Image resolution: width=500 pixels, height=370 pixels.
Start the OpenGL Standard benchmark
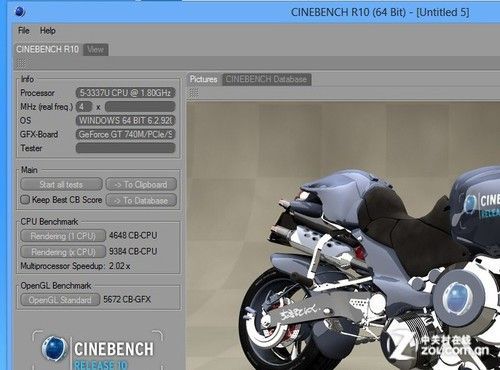click(x=60, y=300)
